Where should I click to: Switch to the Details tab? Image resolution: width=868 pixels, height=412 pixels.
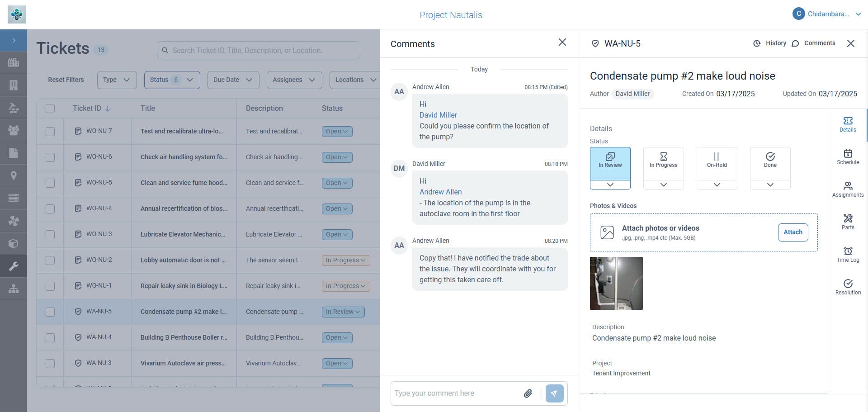pos(848,124)
